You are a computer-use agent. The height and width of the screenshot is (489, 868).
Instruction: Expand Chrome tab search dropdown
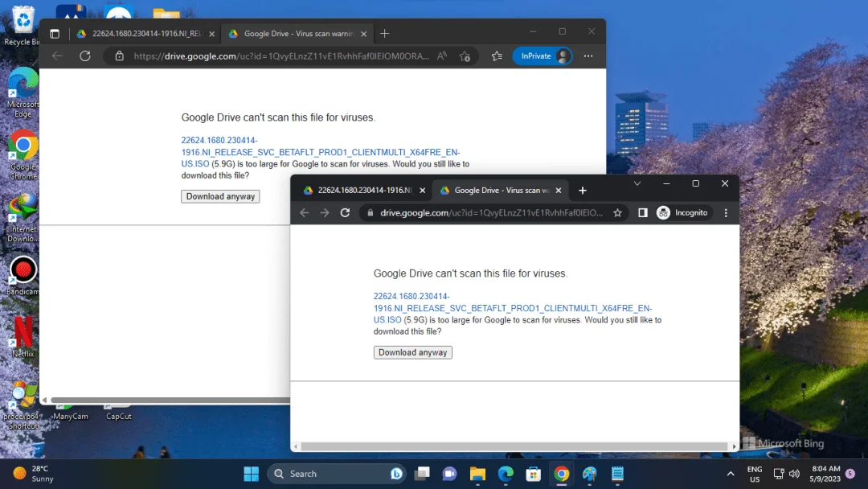tap(637, 184)
